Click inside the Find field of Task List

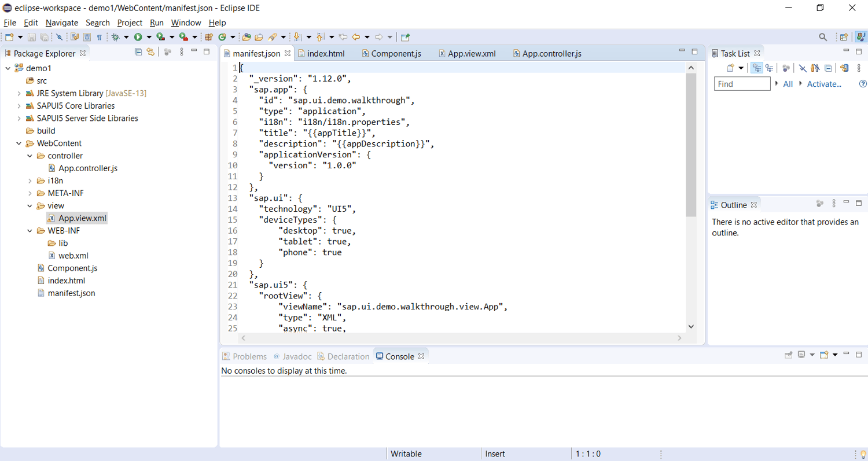pyautogui.click(x=741, y=83)
